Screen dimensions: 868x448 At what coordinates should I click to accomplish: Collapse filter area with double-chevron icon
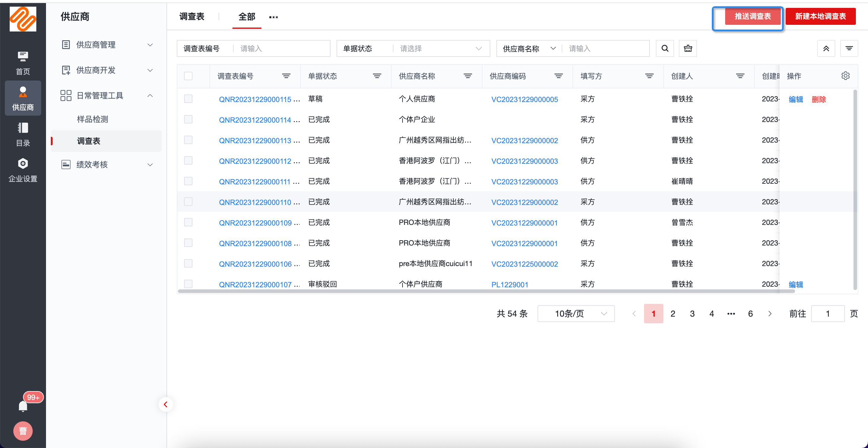[x=826, y=48]
